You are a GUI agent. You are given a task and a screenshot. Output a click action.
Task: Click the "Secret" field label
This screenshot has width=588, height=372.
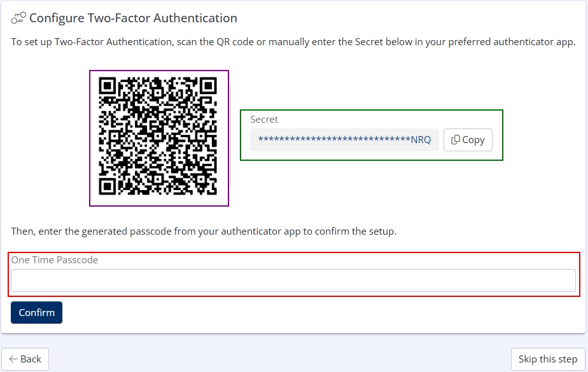click(264, 120)
